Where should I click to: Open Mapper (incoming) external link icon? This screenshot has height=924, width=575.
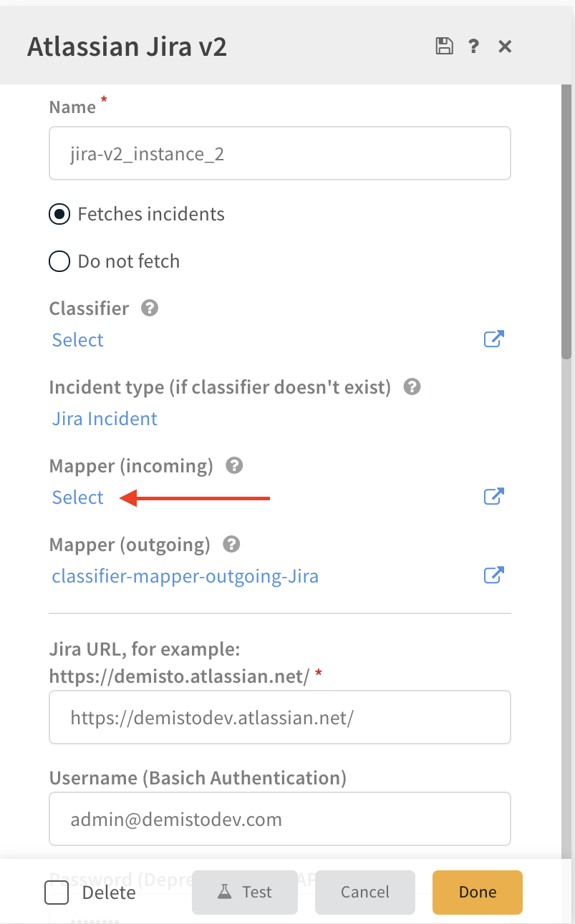pos(493,496)
